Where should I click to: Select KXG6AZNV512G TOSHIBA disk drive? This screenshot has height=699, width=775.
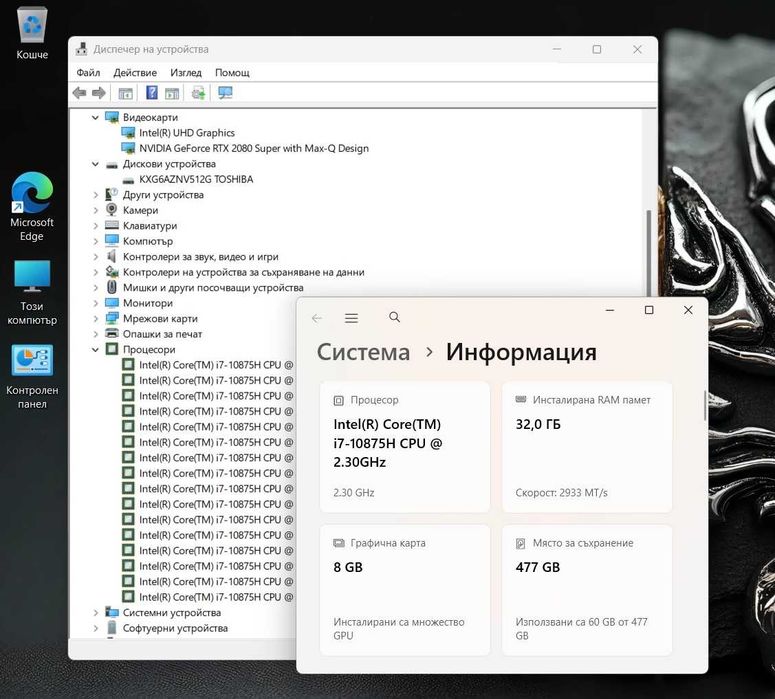point(196,179)
